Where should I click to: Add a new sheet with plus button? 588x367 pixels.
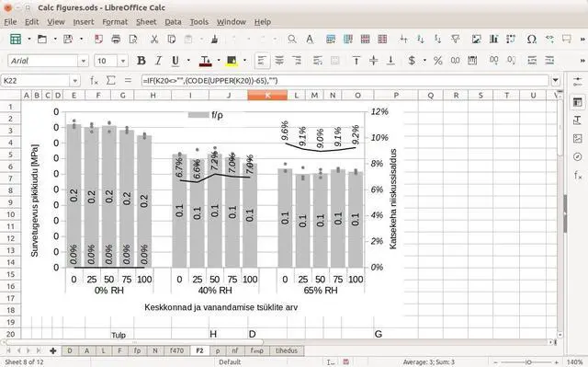tap(53, 350)
